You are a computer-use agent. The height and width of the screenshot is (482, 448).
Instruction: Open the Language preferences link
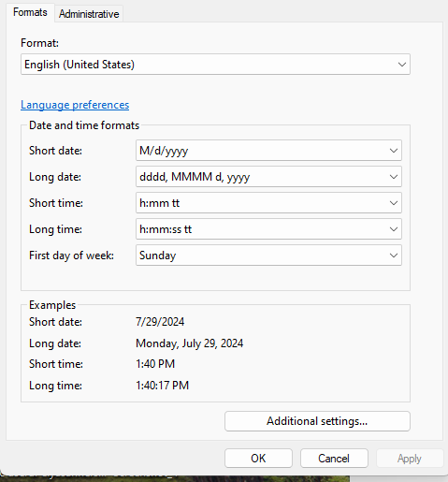[x=75, y=105]
